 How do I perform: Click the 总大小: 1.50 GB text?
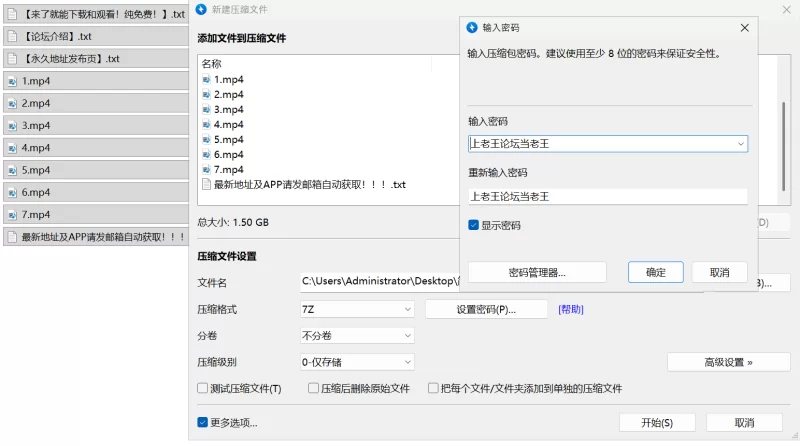coord(233,222)
